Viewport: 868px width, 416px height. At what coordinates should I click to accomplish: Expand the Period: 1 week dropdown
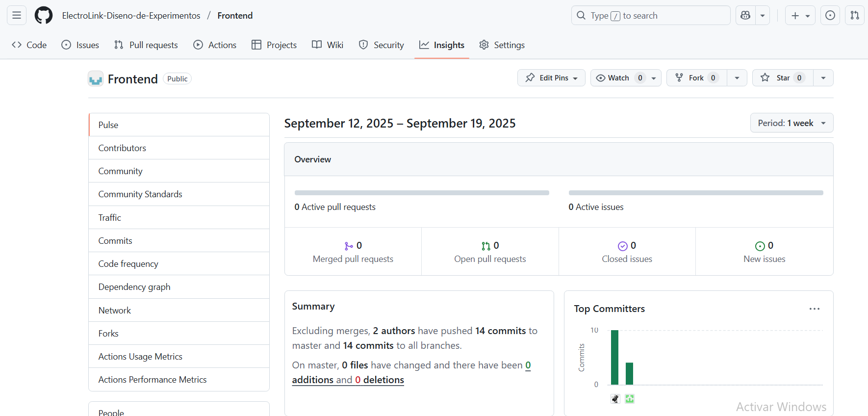click(791, 123)
